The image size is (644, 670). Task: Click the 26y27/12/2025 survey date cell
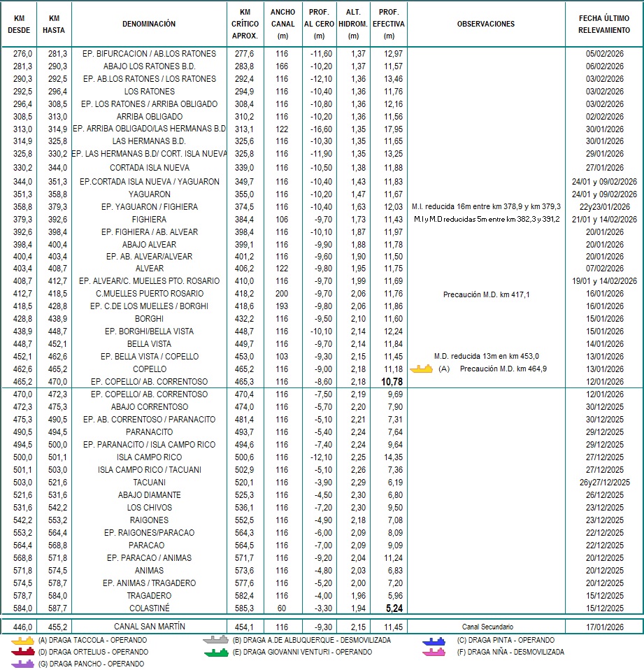coord(604,483)
